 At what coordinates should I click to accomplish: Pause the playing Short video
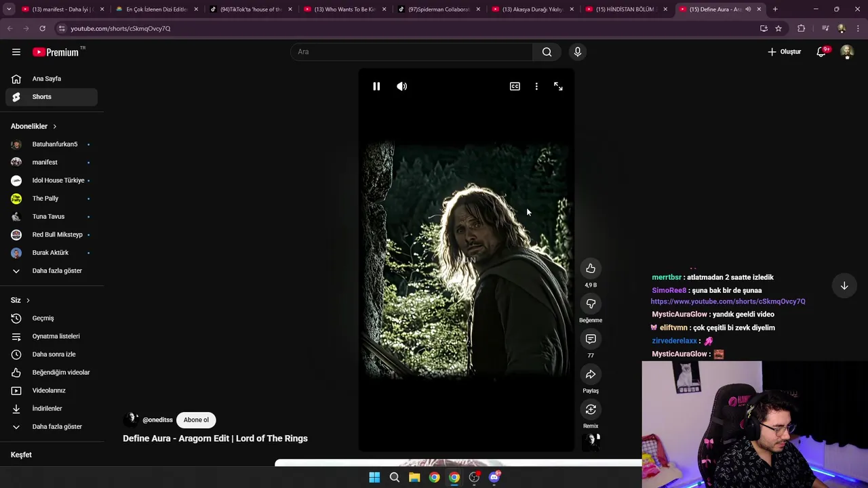coord(376,86)
